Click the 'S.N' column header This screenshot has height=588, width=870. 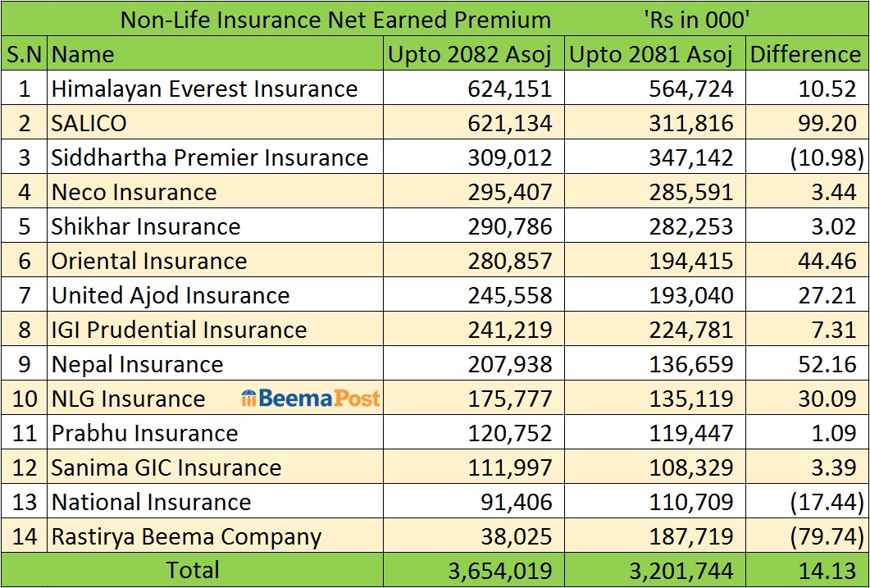coord(25,54)
